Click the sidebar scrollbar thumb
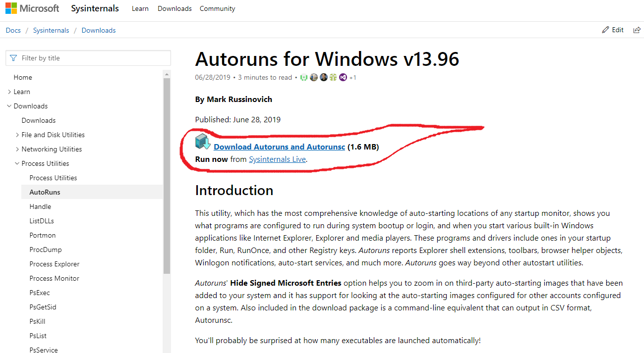 pos(167,176)
